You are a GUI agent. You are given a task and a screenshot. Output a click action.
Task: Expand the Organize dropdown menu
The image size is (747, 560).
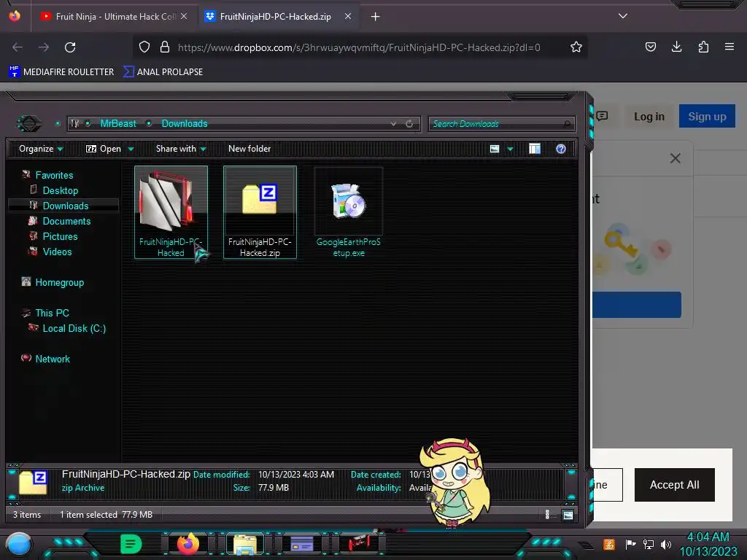pos(41,149)
